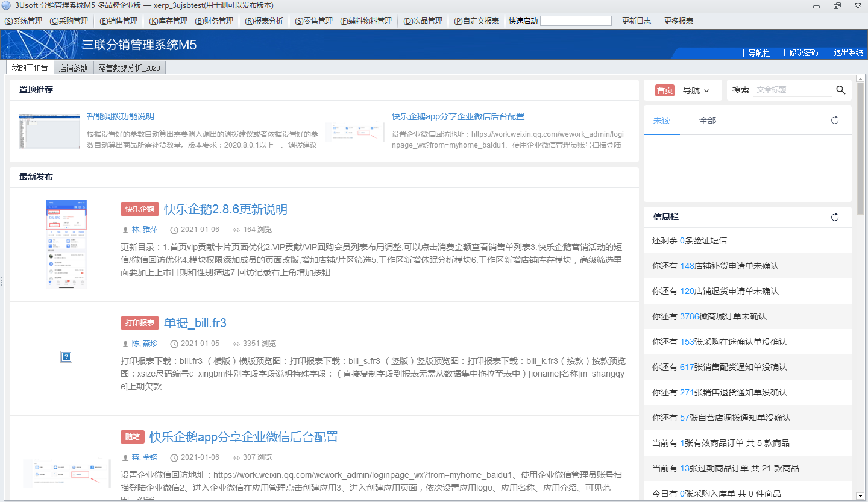This screenshot has height=502, width=868.
Task: Switch to 零售数据分析_2020 tab
Action: point(129,68)
